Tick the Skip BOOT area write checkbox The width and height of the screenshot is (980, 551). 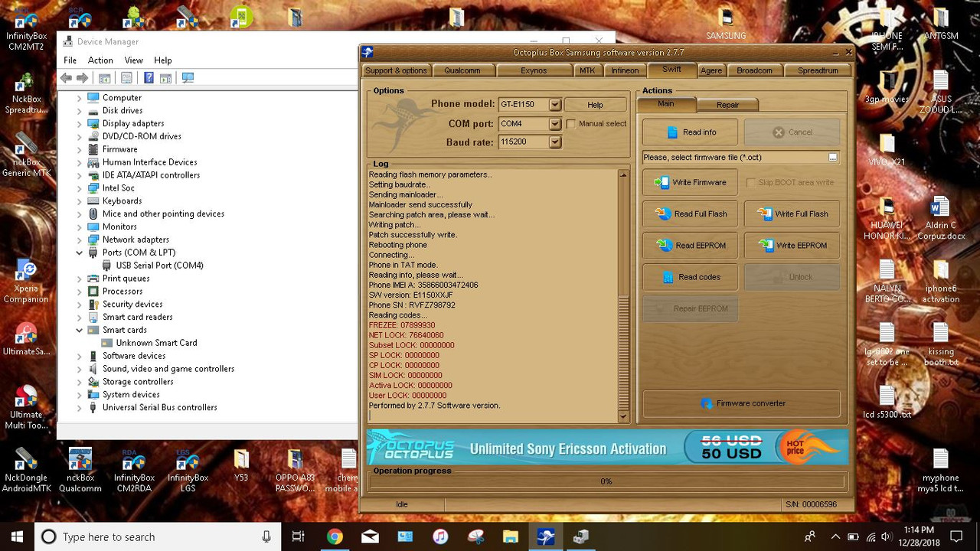click(x=750, y=182)
